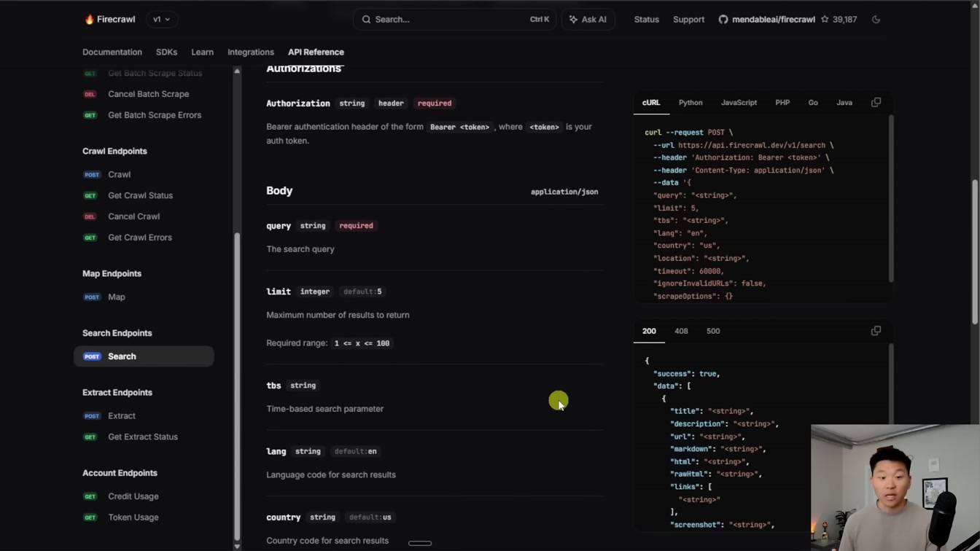The height and width of the screenshot is (551, 980).
Task: Select the JavaScript code tab
Action: (739, 103)
